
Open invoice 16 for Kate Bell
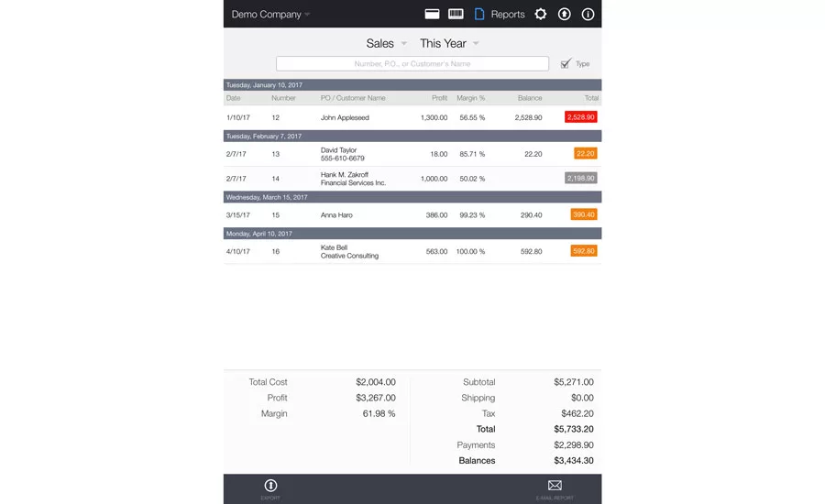412,251
